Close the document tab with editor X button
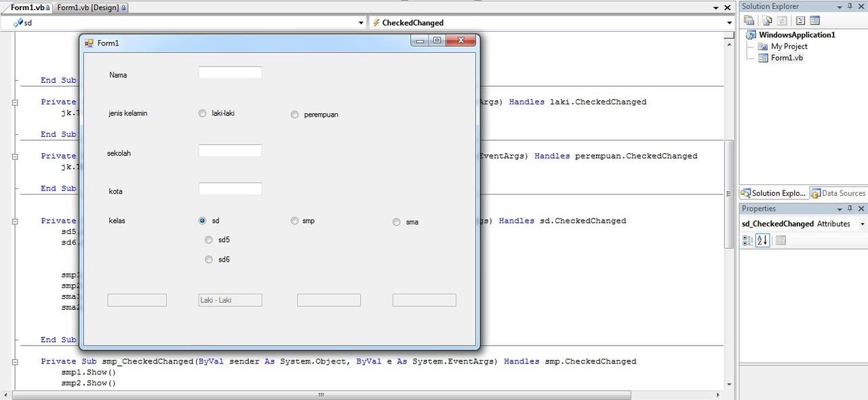Viewport: 868px width, 400px height. pyautogui.click(x=727, y=7)
